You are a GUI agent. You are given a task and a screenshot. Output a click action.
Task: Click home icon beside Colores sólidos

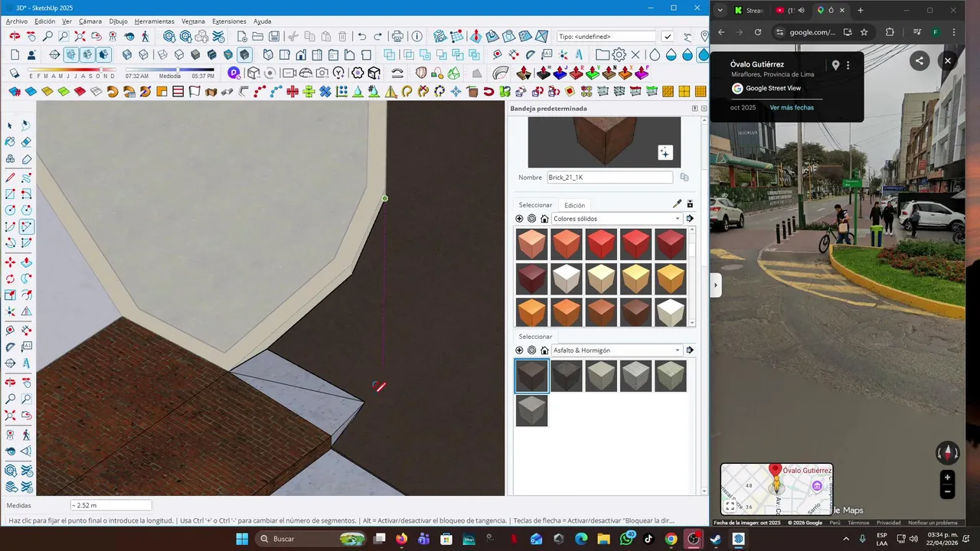pos(544,219)
